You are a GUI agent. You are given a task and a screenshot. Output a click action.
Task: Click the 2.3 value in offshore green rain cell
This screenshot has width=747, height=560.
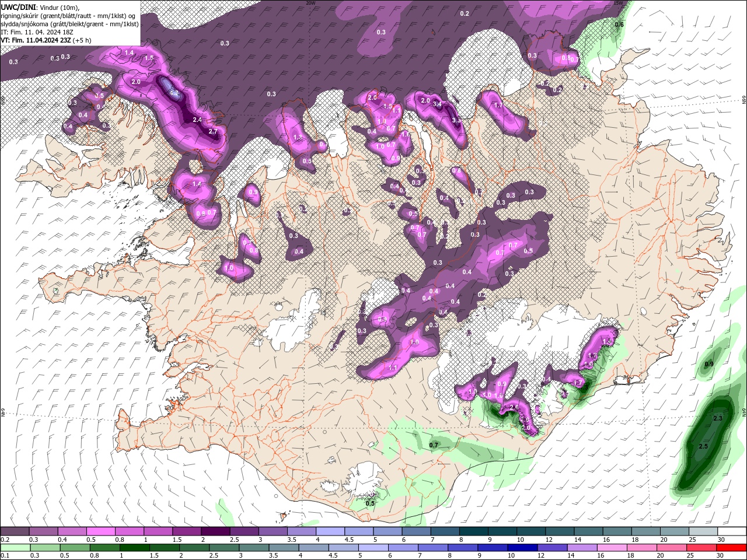pyautogui.click(x=718, y=418)
